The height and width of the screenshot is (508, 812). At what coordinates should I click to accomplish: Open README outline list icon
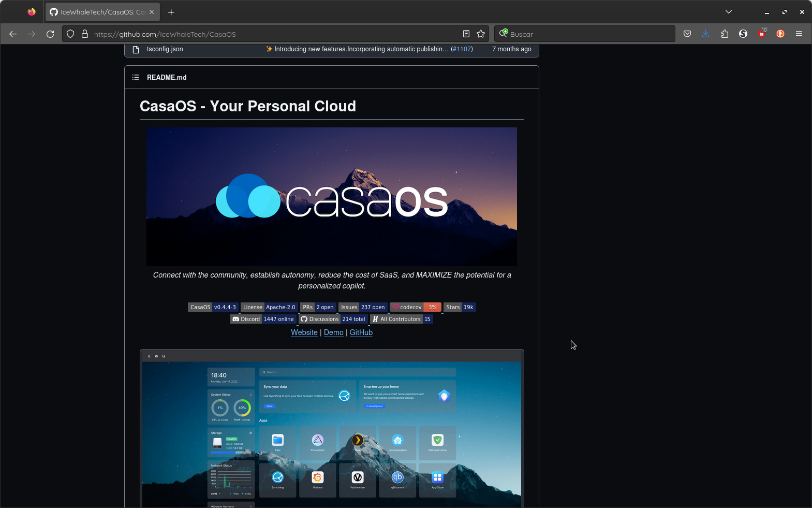click(x=136, y=77)
